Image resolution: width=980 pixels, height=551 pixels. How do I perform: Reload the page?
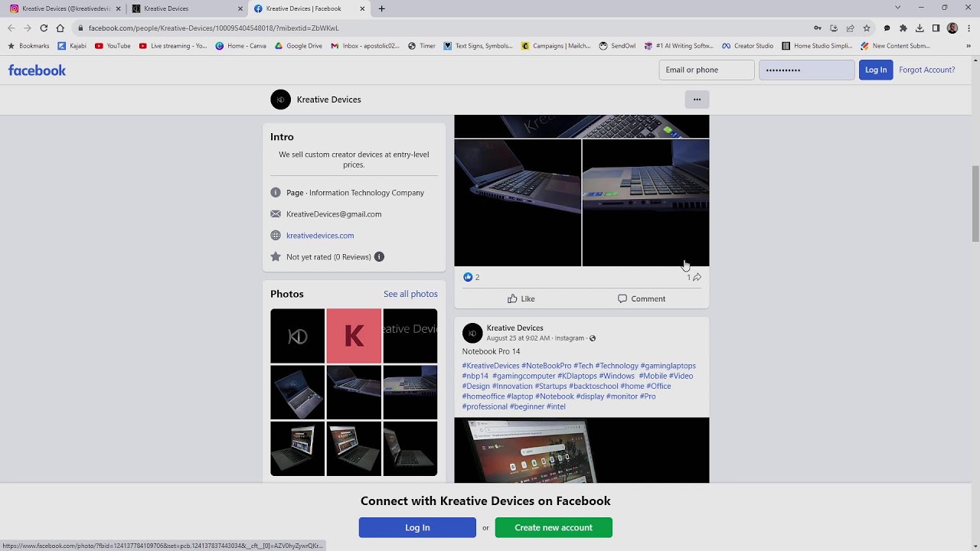coord(44,28)
